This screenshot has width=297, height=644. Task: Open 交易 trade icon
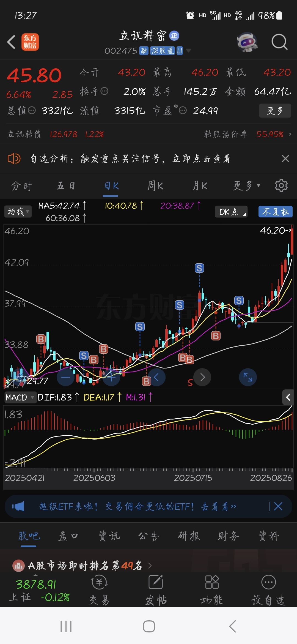tap(99, 590)
